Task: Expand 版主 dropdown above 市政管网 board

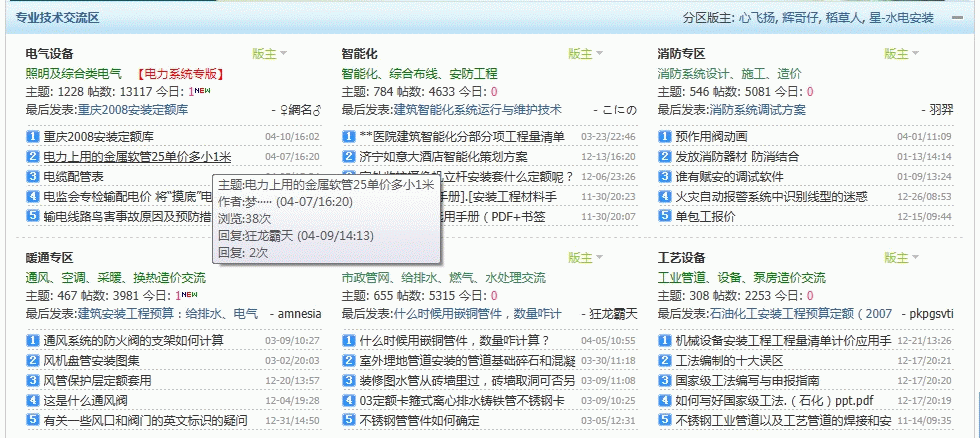Action: 586,257
